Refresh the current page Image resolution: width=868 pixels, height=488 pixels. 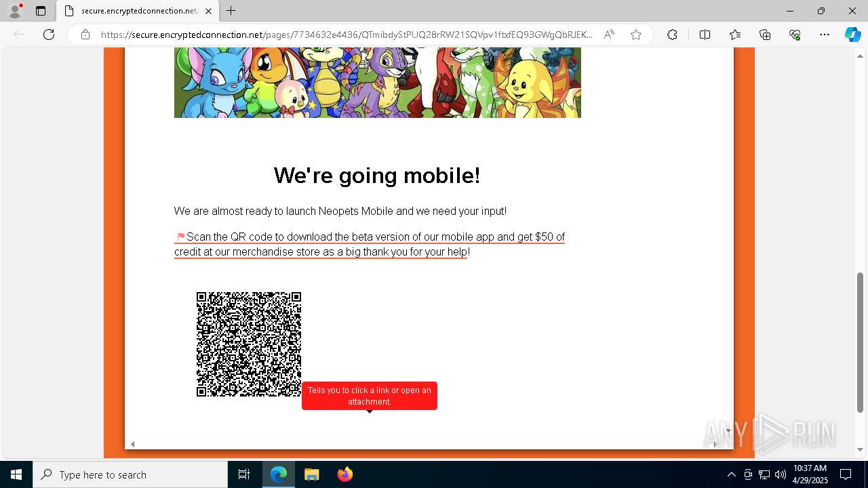[x=49, y=35]
